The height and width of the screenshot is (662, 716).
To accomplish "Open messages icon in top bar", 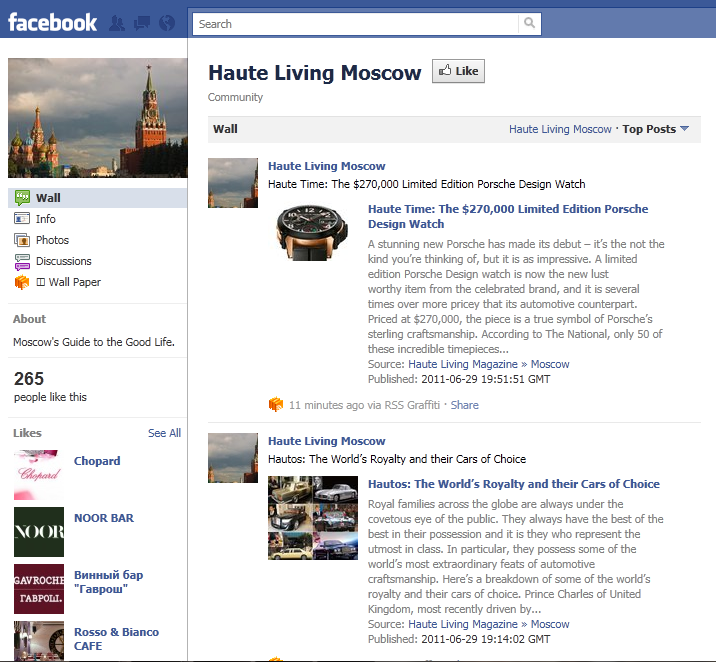I will (142, 23).
